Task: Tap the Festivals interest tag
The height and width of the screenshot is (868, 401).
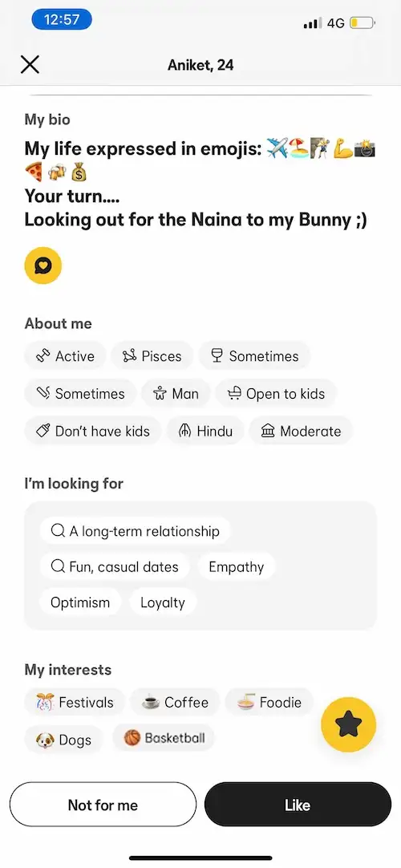Action: [x=75, y=702]
